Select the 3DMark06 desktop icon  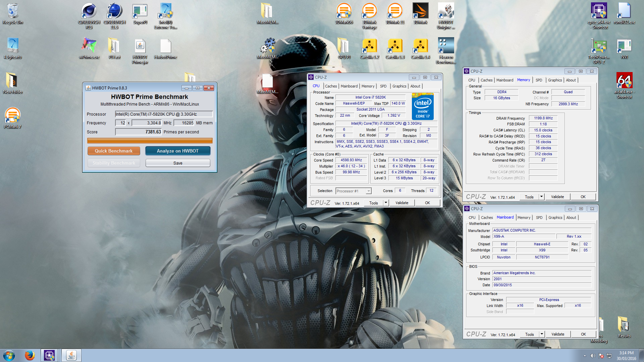[344, 14]
